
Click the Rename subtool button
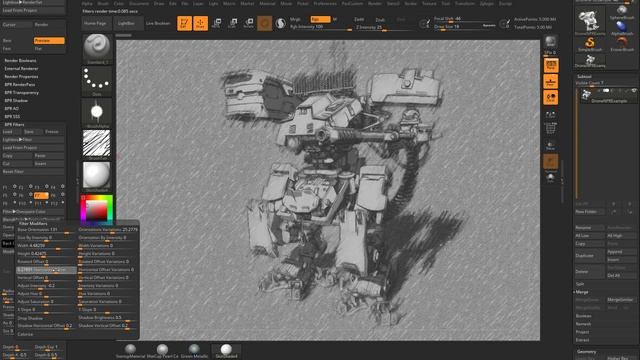coord(589,228)
